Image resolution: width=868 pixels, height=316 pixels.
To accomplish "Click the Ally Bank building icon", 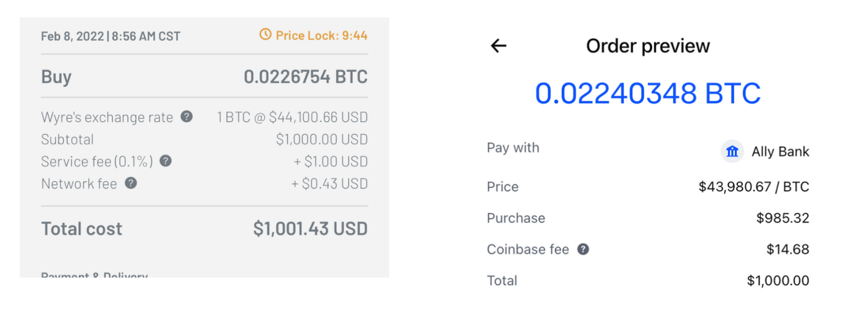I will coord(732,151).
